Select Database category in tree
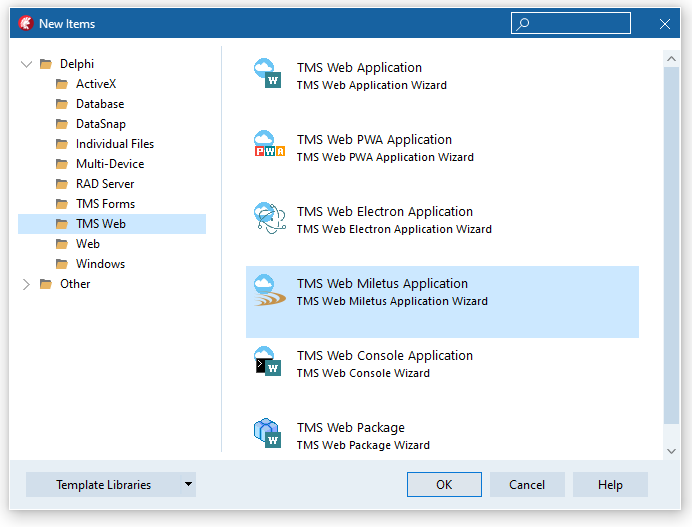Screen dimensions: 692x527 click(100, 104)
